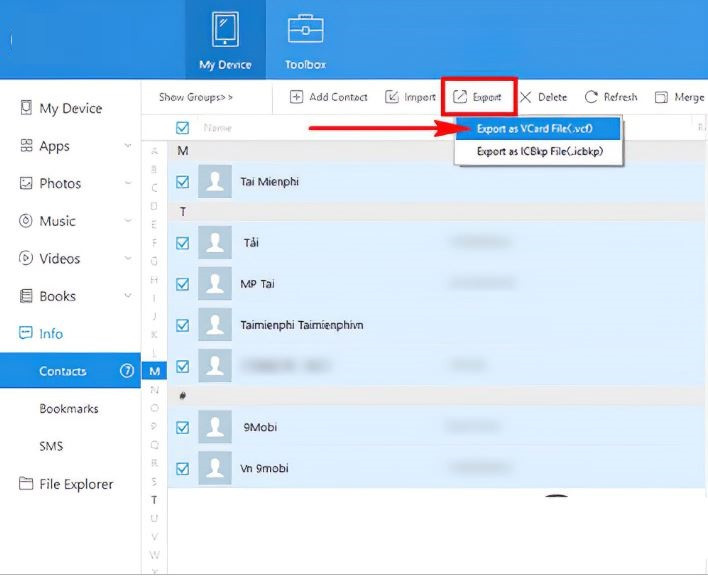Open the Toolbox briefcase icon
This screenshot has width=708, height=576.
pos(305,31)
